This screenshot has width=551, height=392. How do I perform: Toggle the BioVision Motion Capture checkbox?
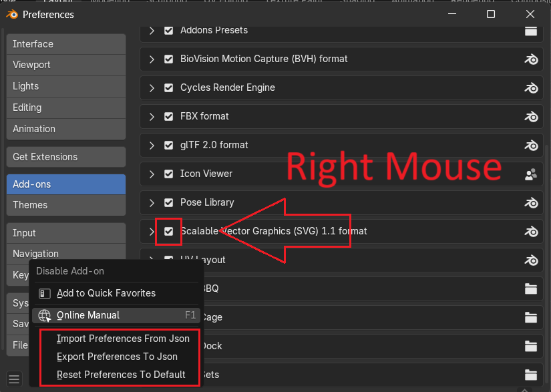pos(169,59)
